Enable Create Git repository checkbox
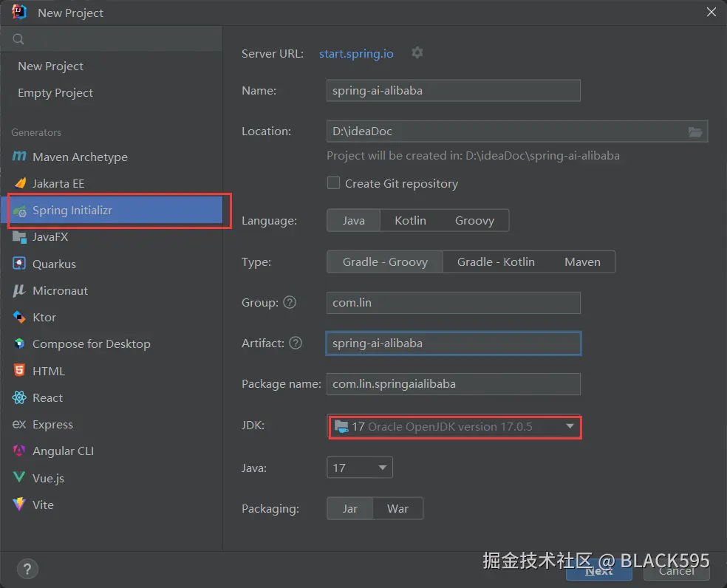The height and width of the screenshot is (588, 727). click(x=333, y=182)
